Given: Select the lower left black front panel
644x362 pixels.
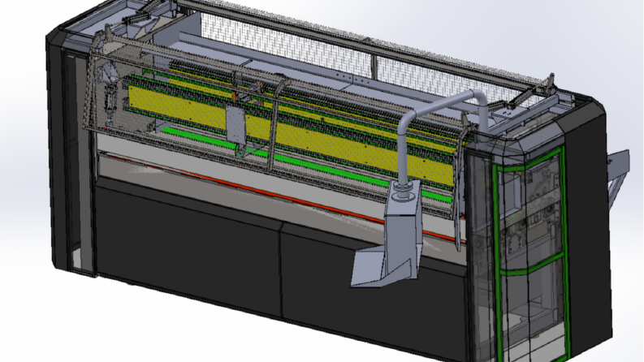Looking at the screenshot, I should [x=189, y=246].
